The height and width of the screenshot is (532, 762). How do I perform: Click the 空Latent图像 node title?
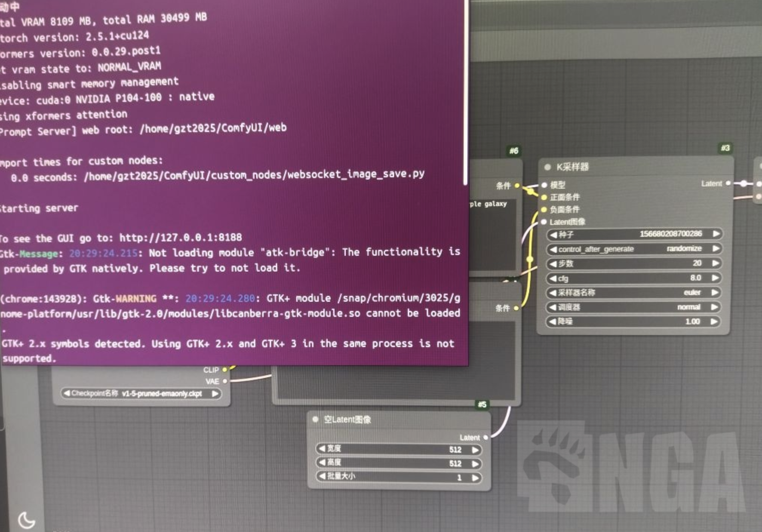pos(347,420)
